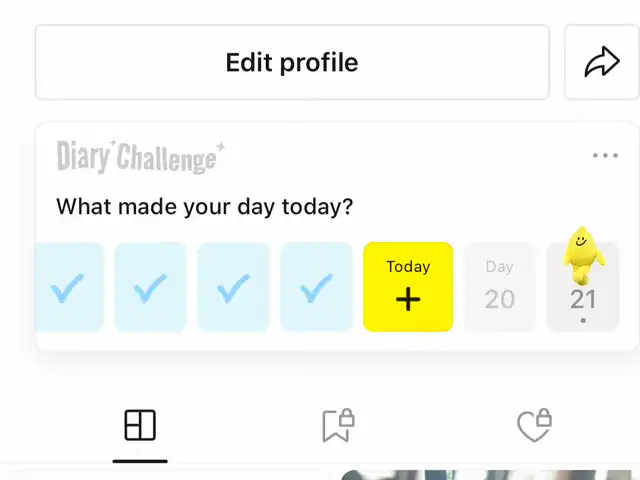Add today's diary entry with plus
Viewport: 640px width, 480px height.
pyautogui.click(x=408, y=287)
